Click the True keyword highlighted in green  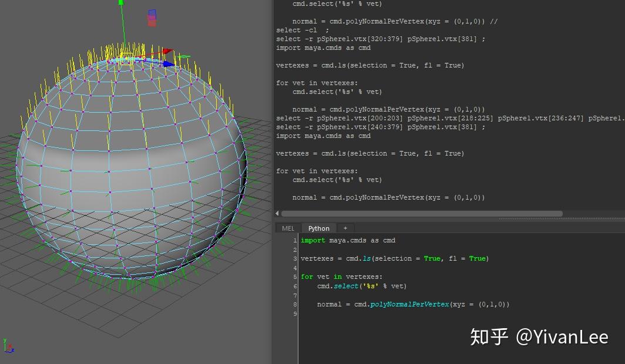pyautogui.click(x=433, y=258)
